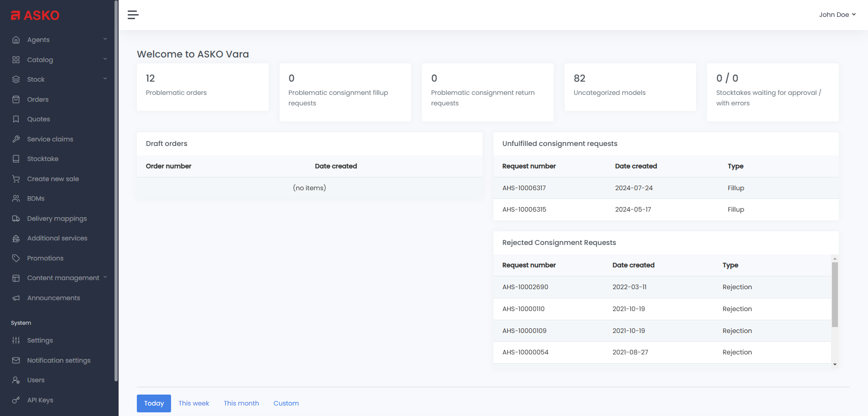Expand the Stock menu chevron

[x=105, y=78]
